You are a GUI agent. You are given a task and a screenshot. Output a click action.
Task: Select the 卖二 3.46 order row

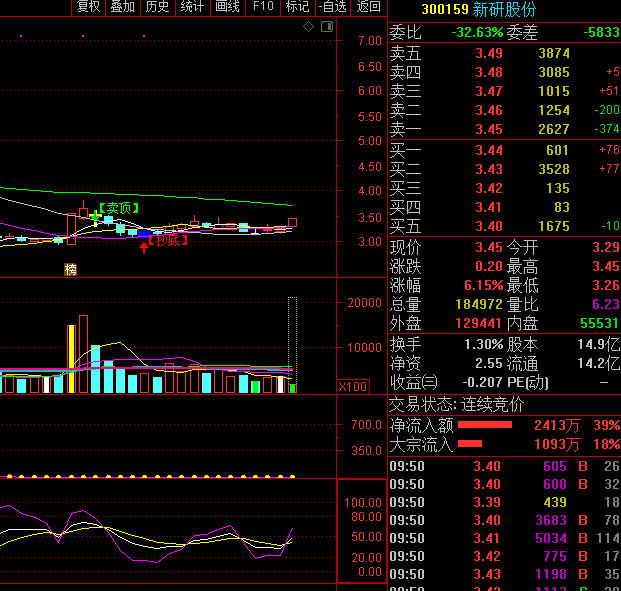pos(504,110)
